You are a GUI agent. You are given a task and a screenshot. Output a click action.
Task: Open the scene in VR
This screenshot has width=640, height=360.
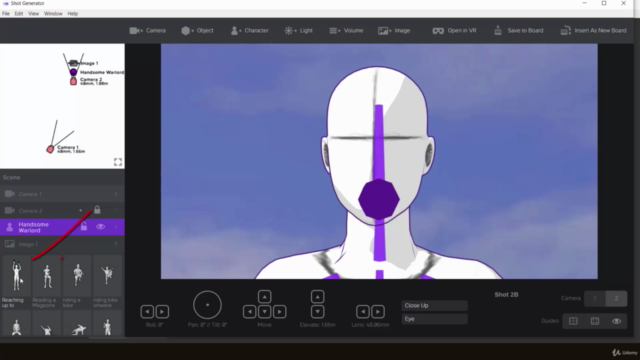[454, 31]
